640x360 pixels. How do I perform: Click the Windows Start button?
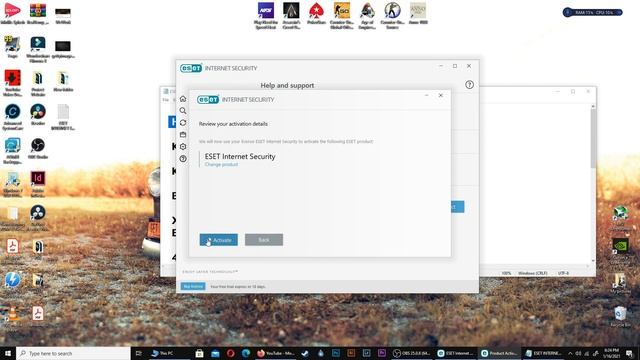coord(8,353)
